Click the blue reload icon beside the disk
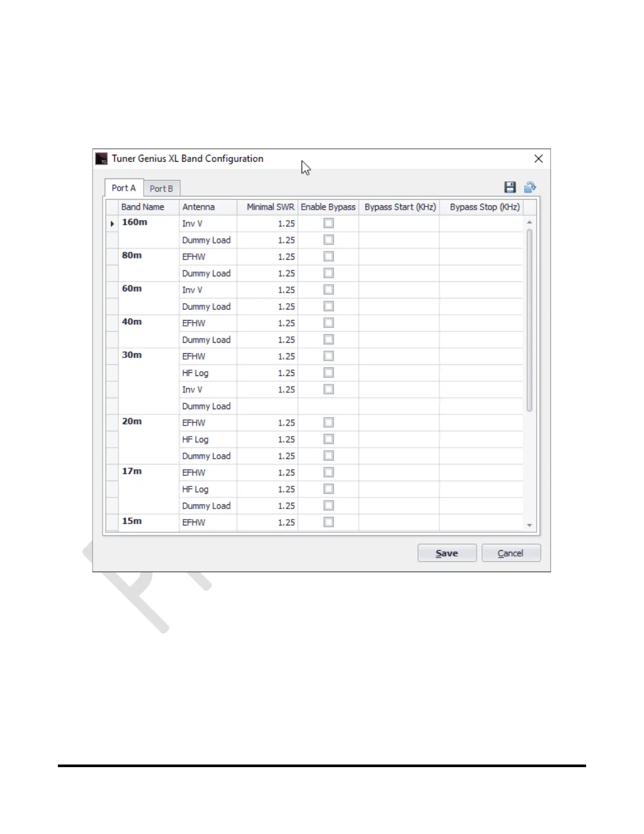The image size is (644, 834). 530,187
